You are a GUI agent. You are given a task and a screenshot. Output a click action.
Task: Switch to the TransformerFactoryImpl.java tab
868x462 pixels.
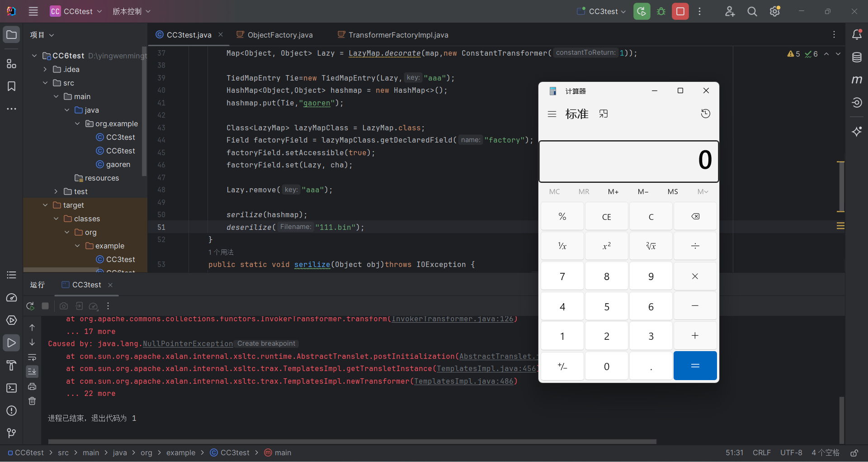(393, 35)
